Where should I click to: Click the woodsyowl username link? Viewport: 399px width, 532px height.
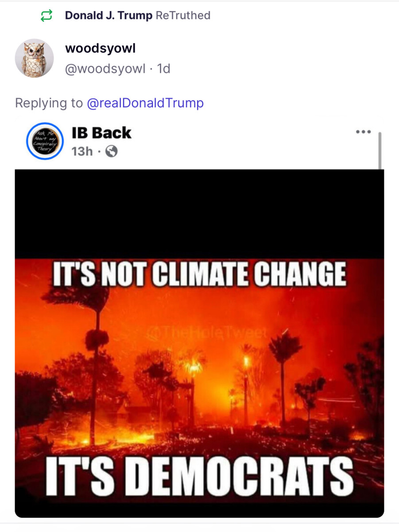100,48
